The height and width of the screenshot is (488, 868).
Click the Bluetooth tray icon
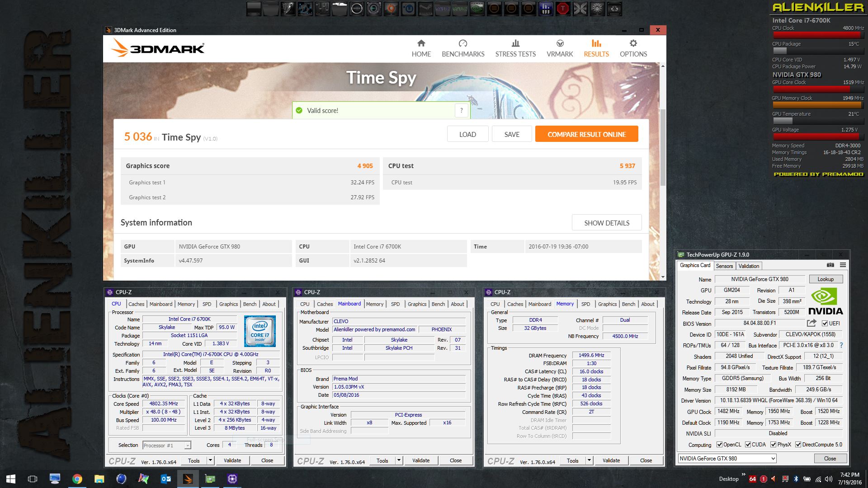click(x=796, y=479)
